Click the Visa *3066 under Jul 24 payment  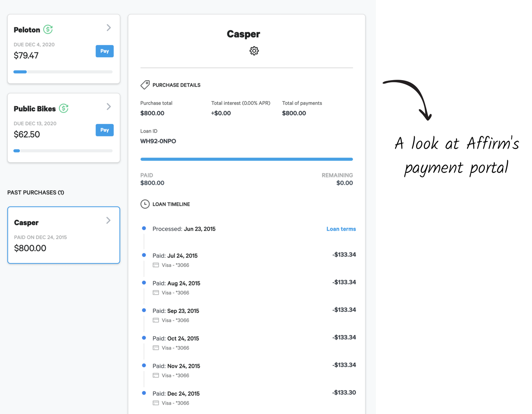pyautogui.click(x=175, y=265)
